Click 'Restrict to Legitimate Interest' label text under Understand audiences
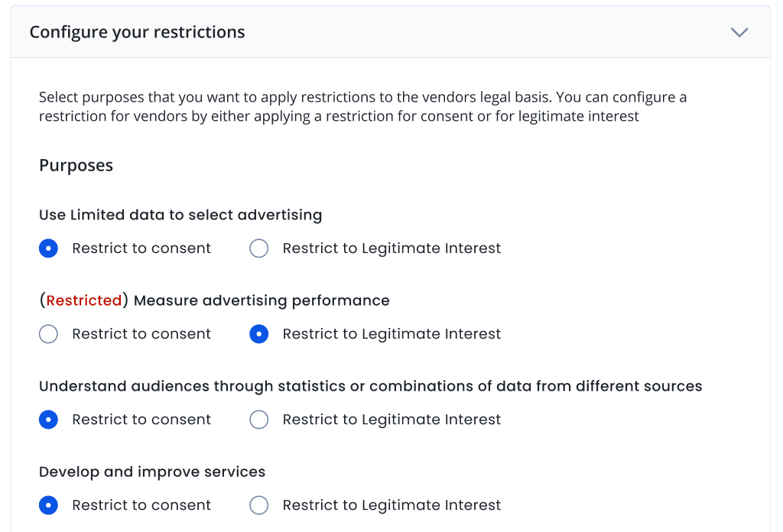Screen dimensions: 783x532 click(x=391, y=420)
